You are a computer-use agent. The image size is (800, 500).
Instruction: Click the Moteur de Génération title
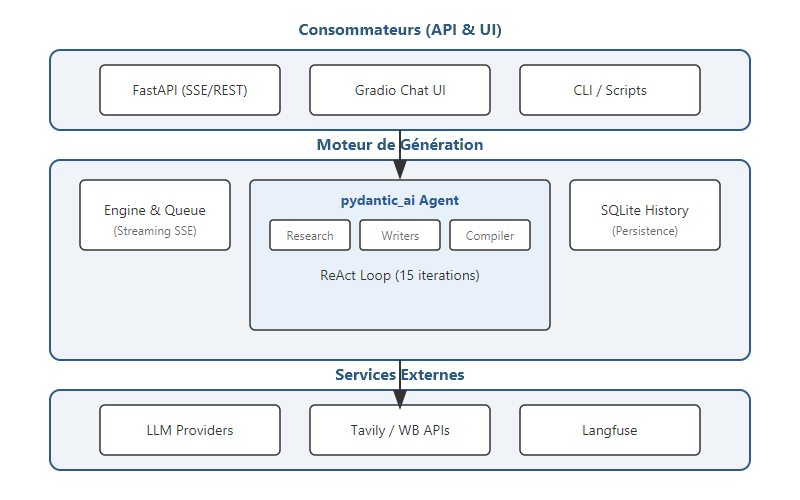400,145
